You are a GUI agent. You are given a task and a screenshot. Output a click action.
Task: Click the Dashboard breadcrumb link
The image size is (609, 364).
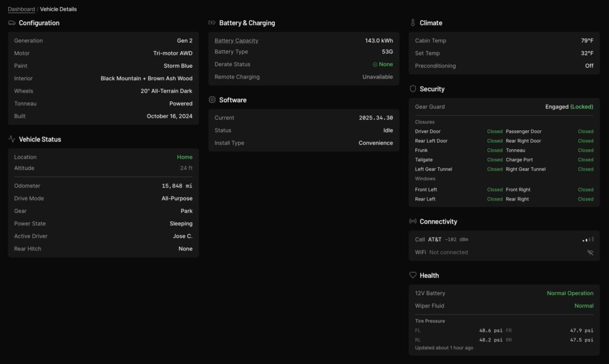pos(21,9)
